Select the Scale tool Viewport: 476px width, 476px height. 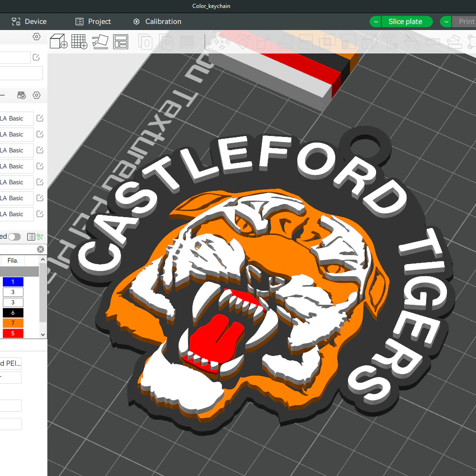(x=264, y=42)
